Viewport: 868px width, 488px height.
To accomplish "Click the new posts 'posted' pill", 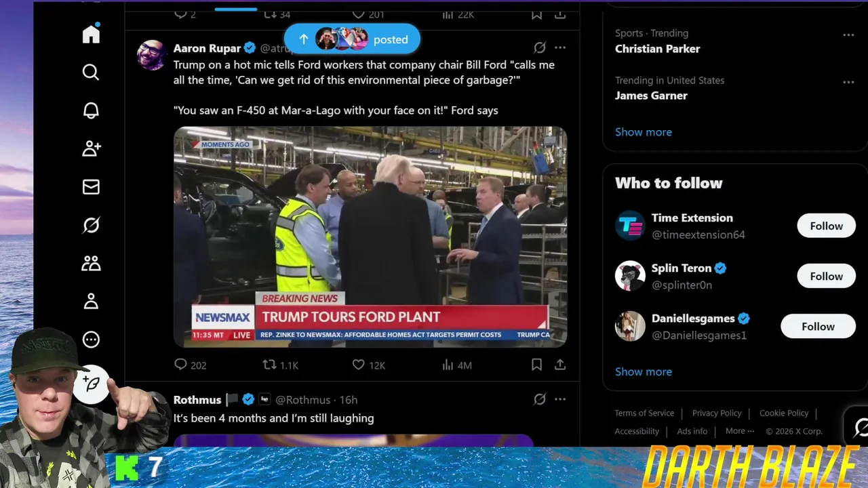I will click(352, 39).
